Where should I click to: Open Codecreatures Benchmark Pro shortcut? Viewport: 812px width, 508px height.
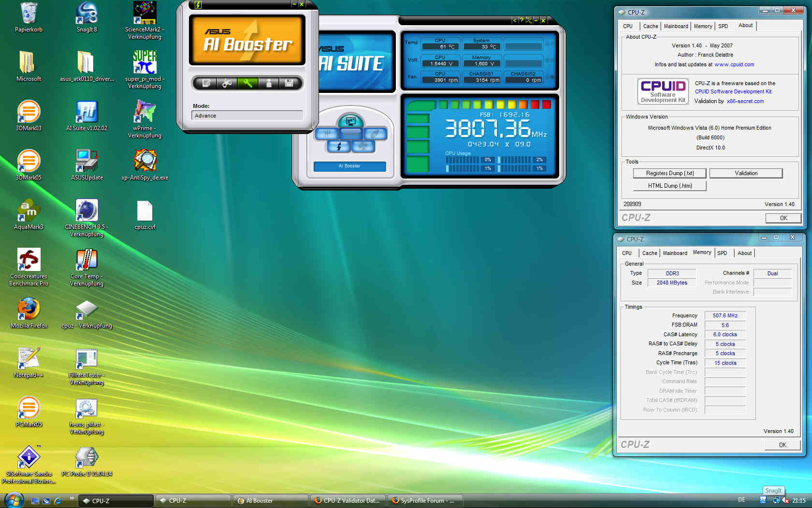coord(29,268)
